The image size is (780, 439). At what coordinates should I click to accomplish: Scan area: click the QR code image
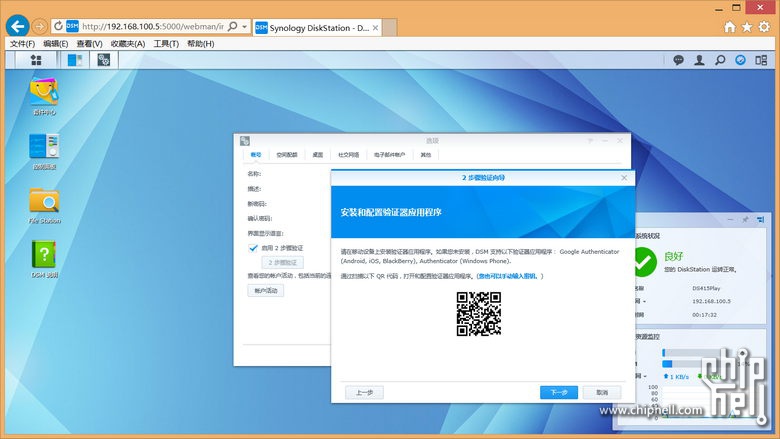coord(479,314)
